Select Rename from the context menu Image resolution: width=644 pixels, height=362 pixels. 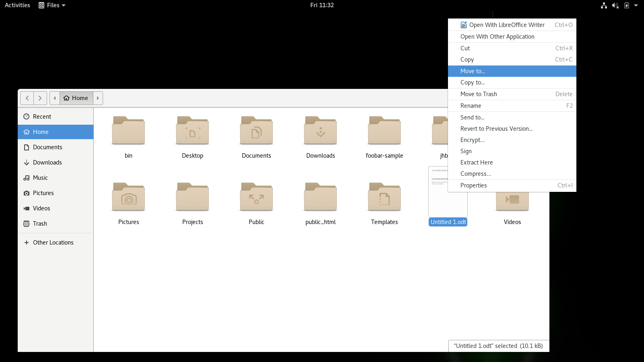coord(471,106)
